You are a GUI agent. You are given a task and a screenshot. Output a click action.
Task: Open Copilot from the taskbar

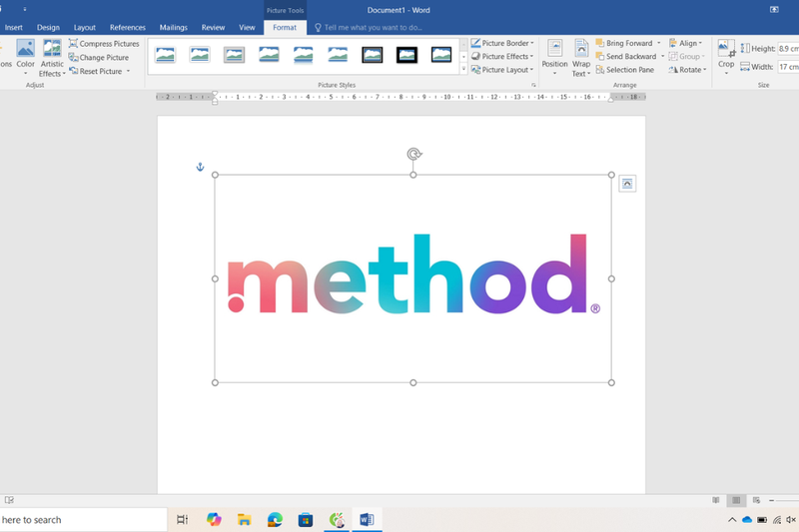click(x=214, y=520)
